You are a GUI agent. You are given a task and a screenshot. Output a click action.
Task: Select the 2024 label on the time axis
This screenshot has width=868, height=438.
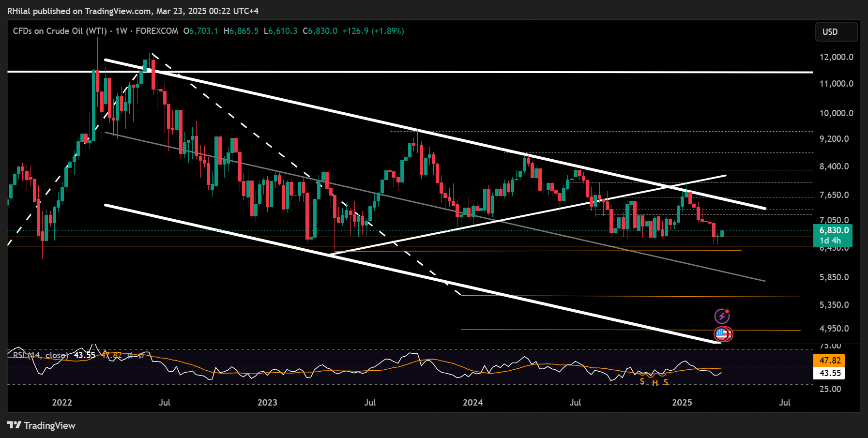(473, 402)
